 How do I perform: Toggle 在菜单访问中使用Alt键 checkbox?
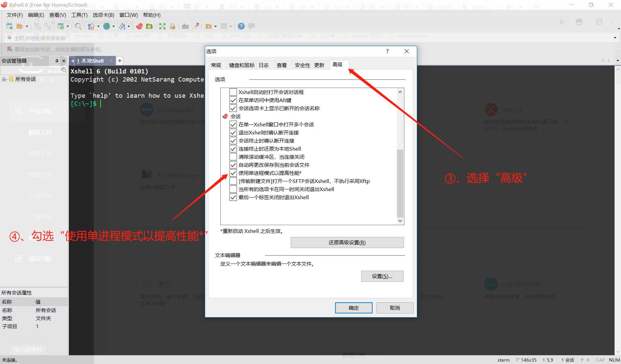233,100
